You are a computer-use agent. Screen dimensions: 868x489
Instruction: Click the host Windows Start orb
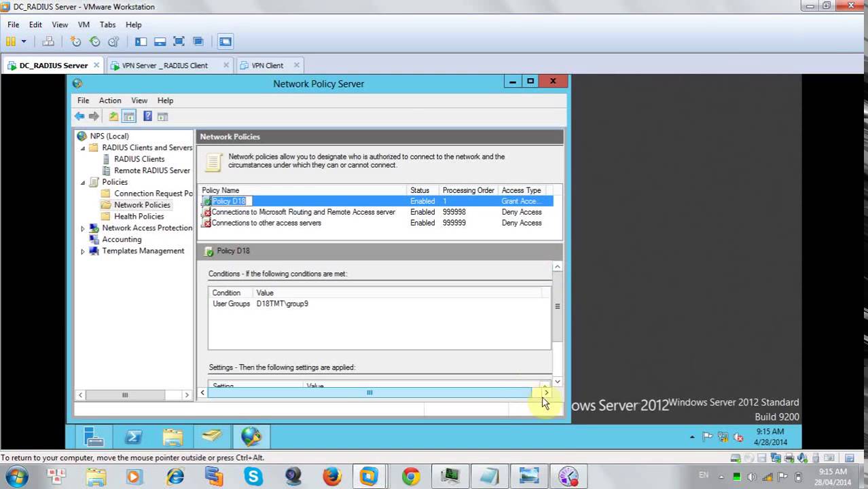click(16, 476)
